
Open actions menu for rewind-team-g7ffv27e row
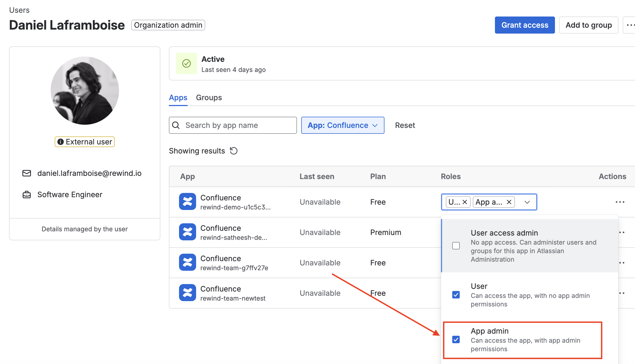tap(622, 263)
